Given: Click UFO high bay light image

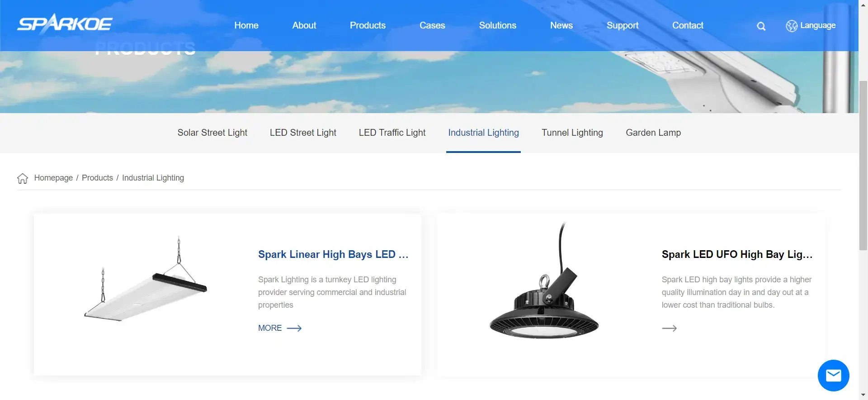Looking at the screenshot, I should pyautogui.click(x=545, y=281).
